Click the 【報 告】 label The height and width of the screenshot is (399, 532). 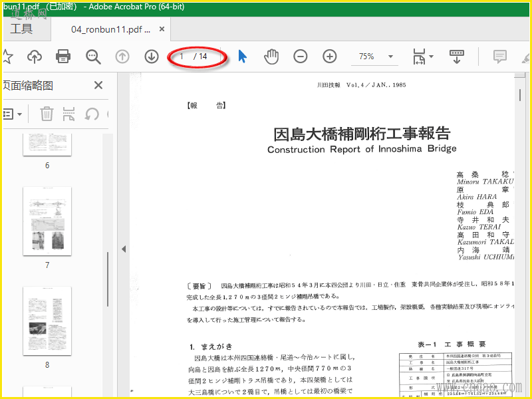click(206, 106)
